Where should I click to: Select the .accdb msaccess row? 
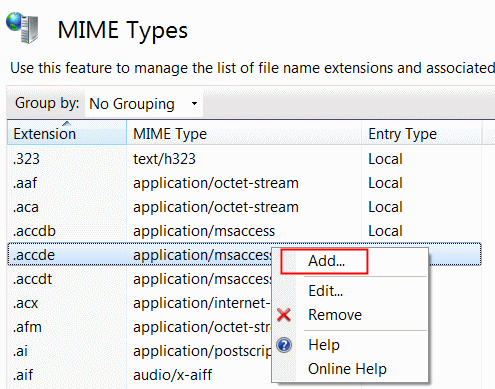244,231
